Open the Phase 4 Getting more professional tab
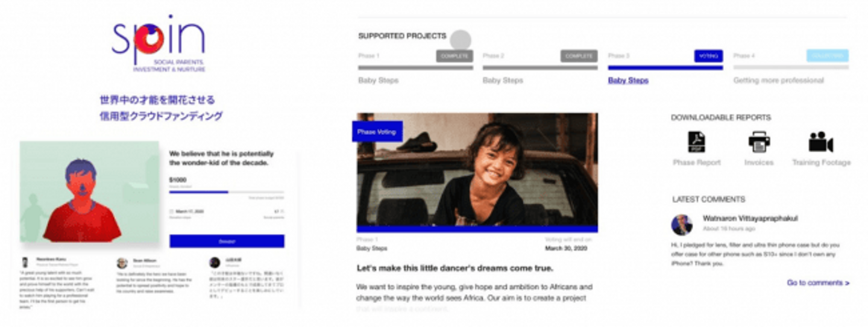The image size is (868, 327). click(791, 67)
